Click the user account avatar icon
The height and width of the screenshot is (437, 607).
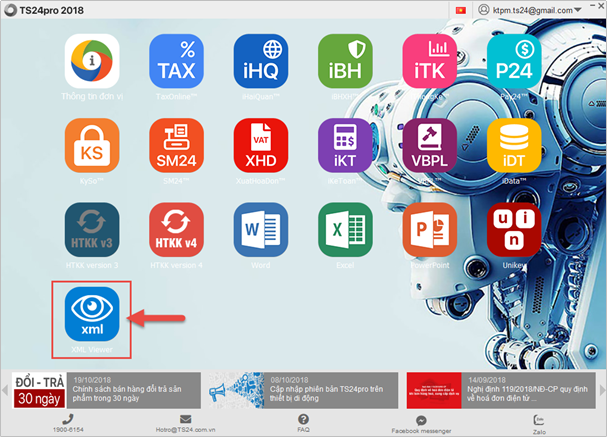tap(484, 10)
